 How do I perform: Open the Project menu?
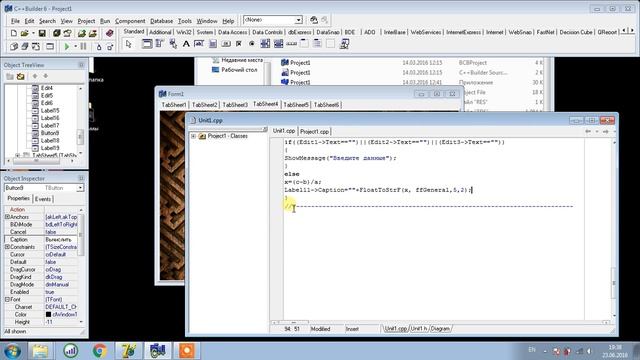[x=86, y=21]
